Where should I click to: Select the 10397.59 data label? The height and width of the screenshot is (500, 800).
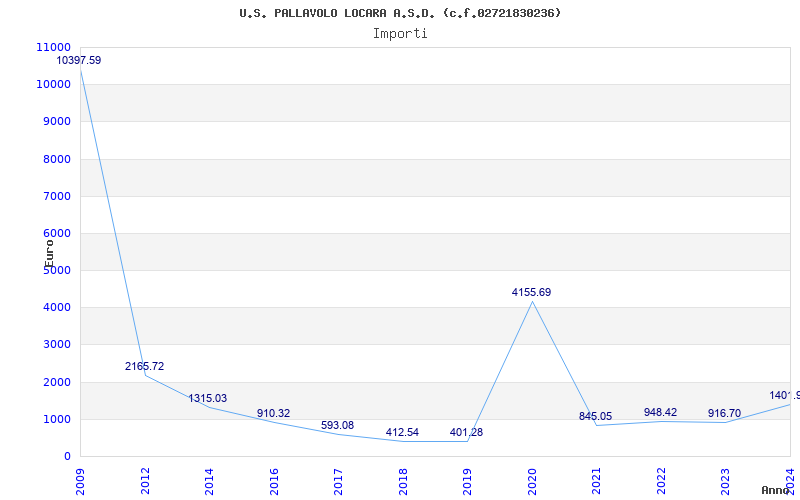(79, 60)
